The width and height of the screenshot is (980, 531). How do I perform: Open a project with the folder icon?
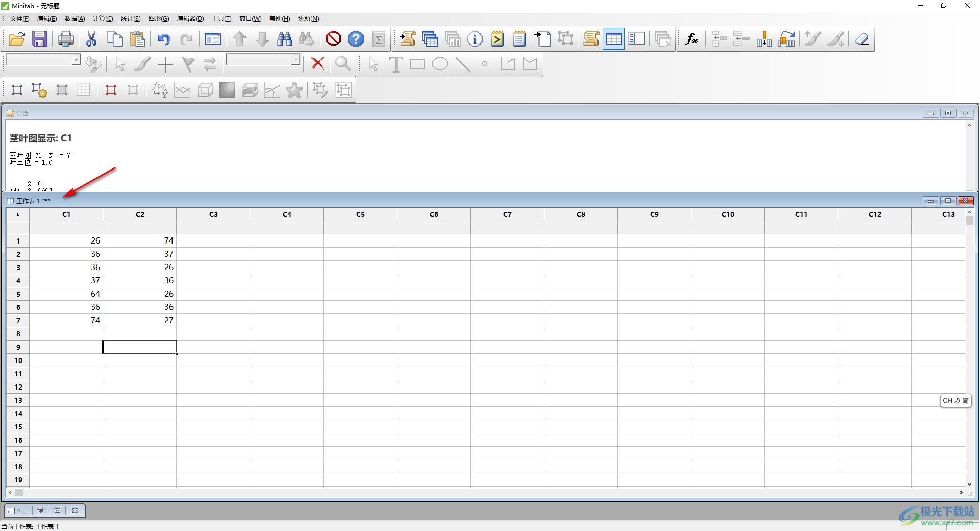click(17, 39)
